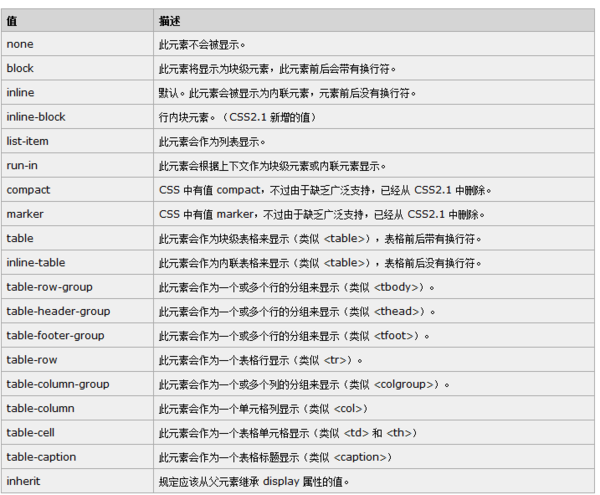Image resolution: width=600 pixels, height=495 pixels.
Task: Click the description mentioning <caption>
Action: pos(276,457)
